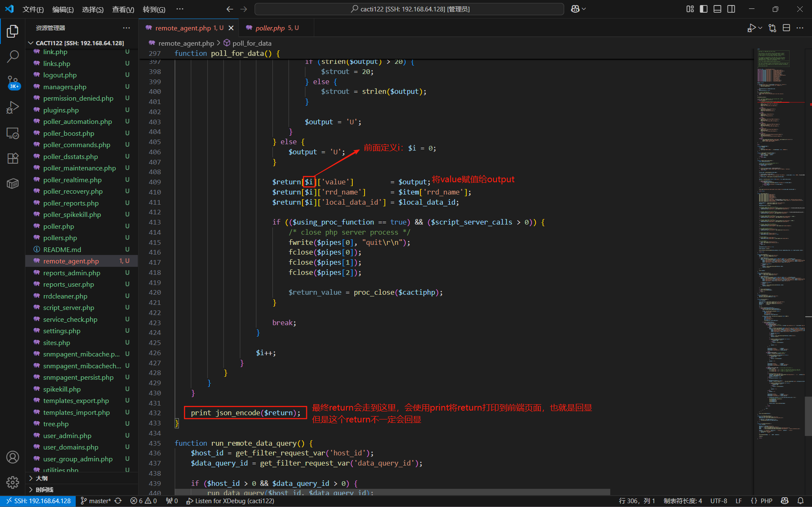812x507 pixels.
Task: Split the editor with split icon
Action: click(x=787, y=28)
